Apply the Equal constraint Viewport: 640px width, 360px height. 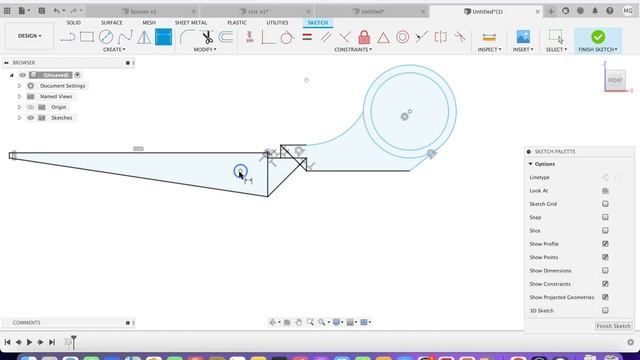coord(307,37)
